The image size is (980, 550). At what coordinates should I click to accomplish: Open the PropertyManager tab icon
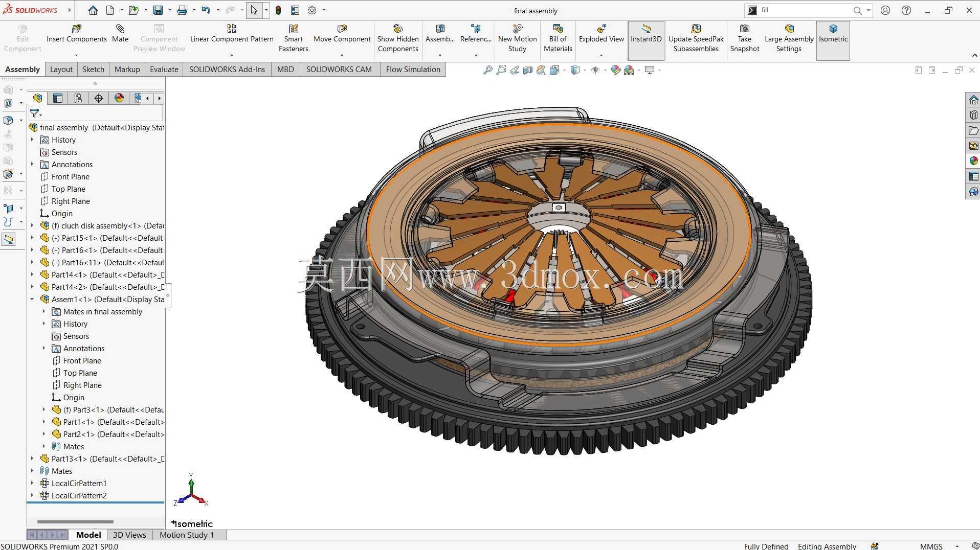coord(58,98)
